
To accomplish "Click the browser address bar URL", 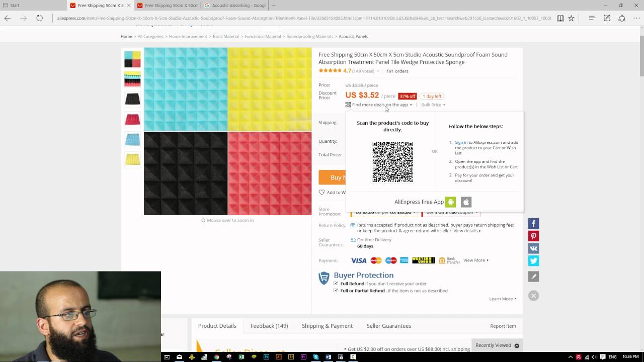I will point(304,18).
